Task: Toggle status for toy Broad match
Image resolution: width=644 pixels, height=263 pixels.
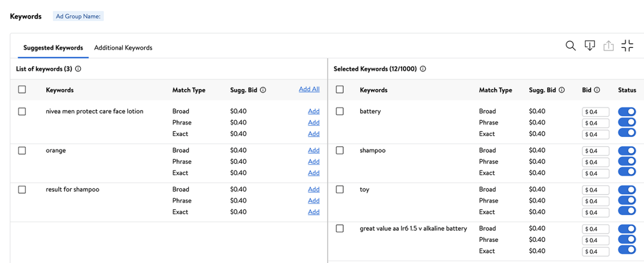Action: coord(627,189)
